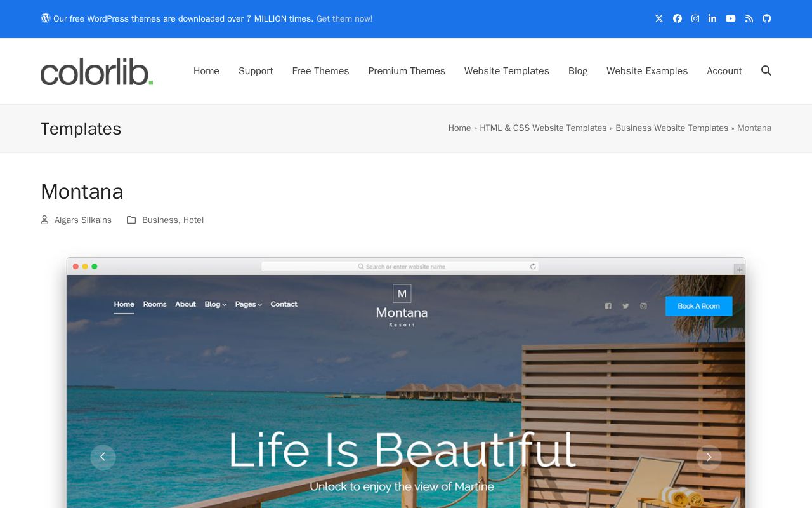Screen dimensions: 812x508
Task: Click the 'Templates' heading text
Action: [81, 129]
